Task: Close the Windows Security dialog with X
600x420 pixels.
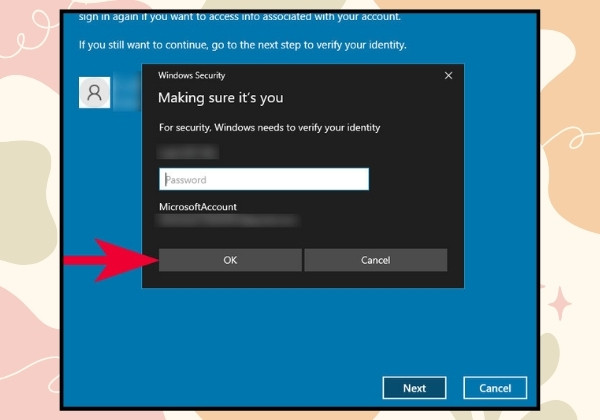Action: tap(448, 75)
